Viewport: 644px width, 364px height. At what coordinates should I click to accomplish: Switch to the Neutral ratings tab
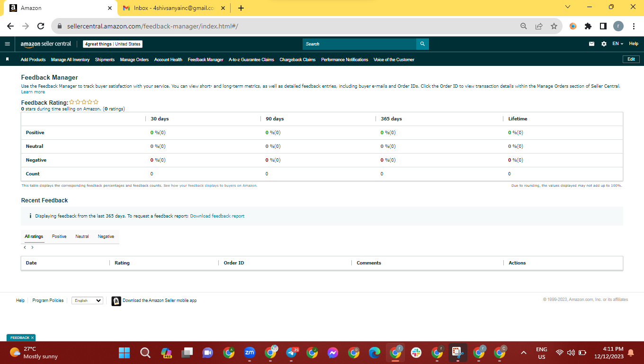point(82,237)
